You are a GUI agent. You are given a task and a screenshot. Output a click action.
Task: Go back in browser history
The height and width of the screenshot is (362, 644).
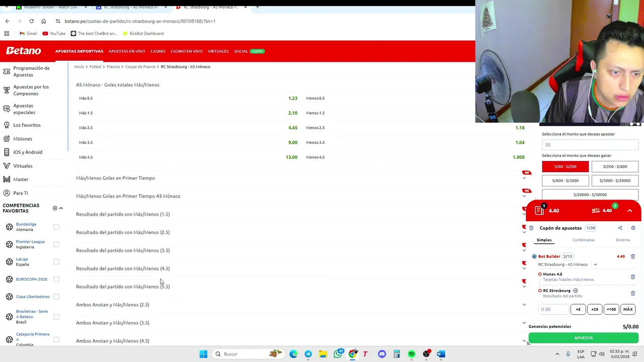click(7, 21)
